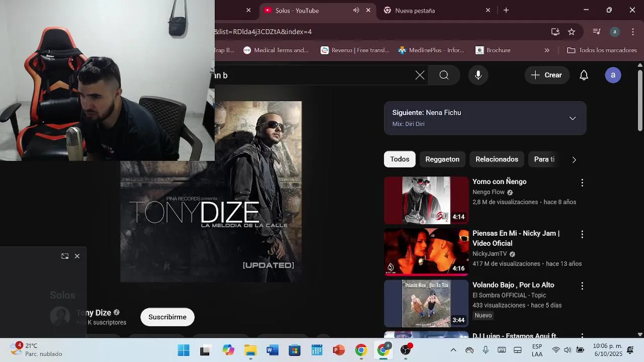
Task: Close the Solos - YouTube tab
Action: (368, 10)
